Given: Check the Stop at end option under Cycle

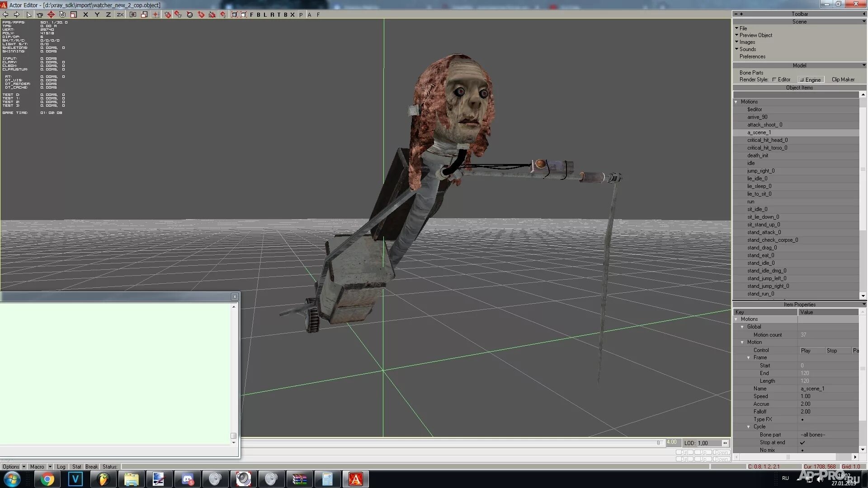Looking at the screenshot, I should tap(803, 442).
